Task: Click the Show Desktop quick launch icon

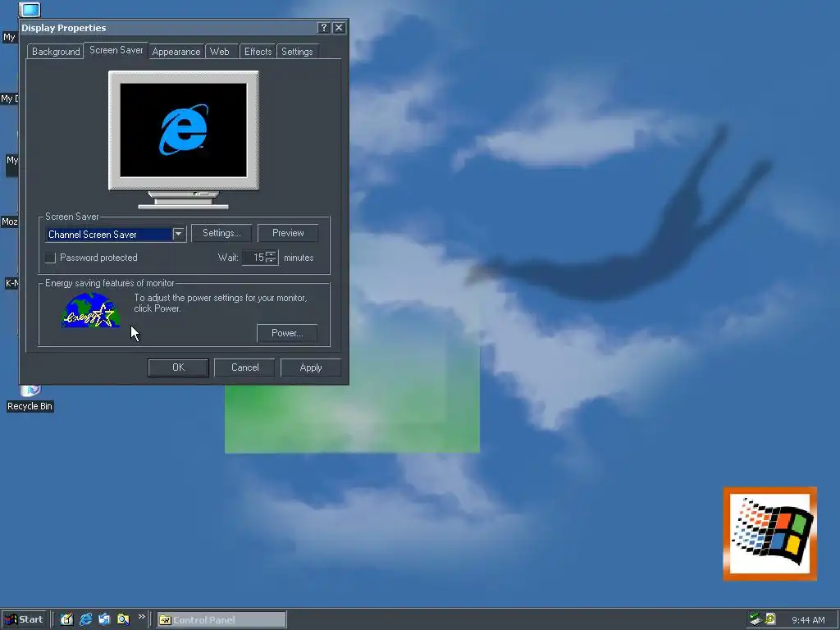Action: click(x=66, y=619)
